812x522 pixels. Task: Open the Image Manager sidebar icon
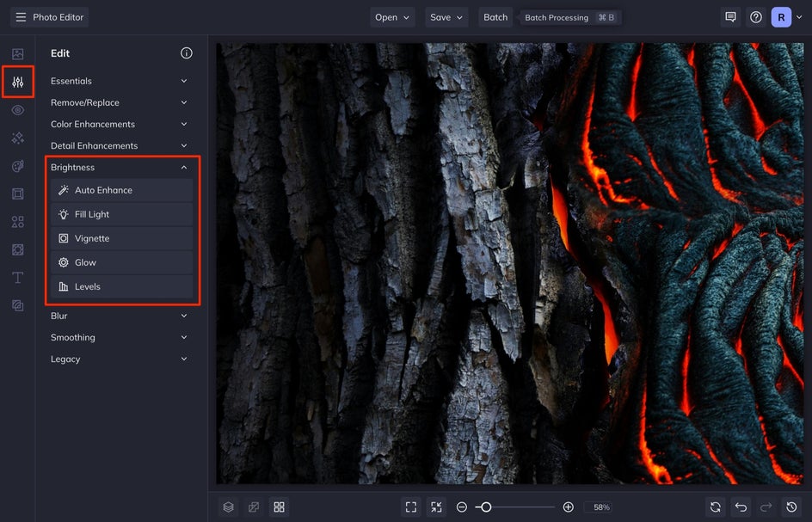[x=17, y=54]
